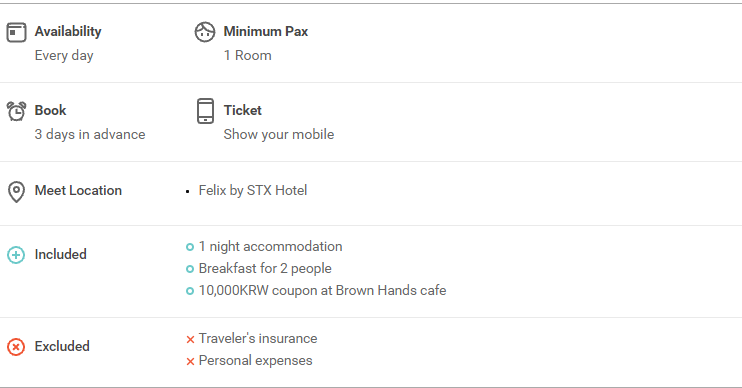Click the Included section heading

click(x=61, y=254)
